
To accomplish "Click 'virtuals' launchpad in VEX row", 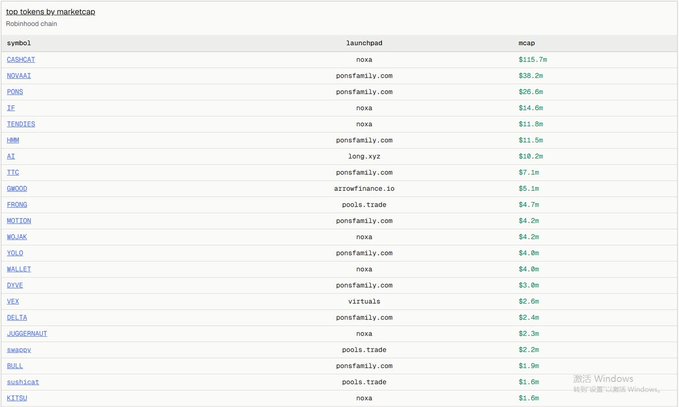I will (364, 301).
